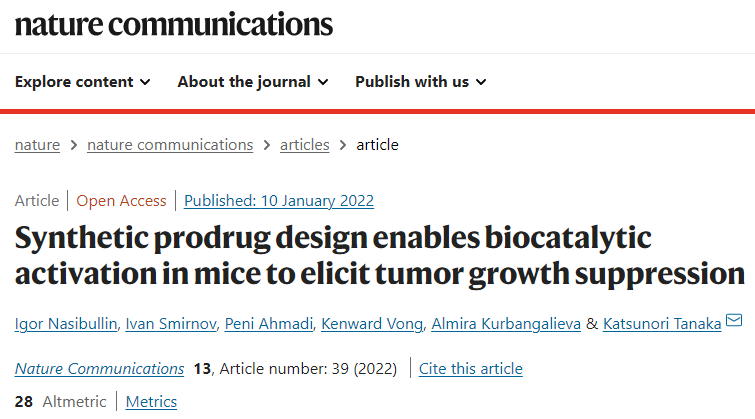Go to nature breadcrumb link

pos(38,145)
